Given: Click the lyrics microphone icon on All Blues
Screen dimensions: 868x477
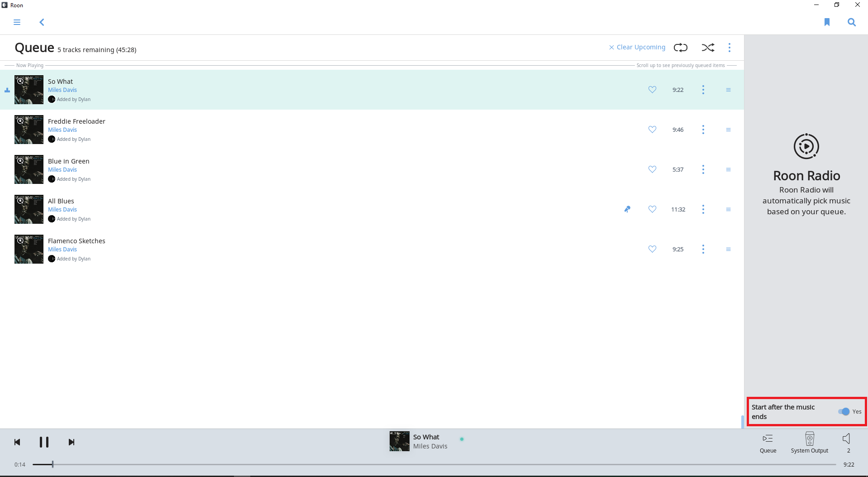Looking at the screenshot, I should (627, 209).
